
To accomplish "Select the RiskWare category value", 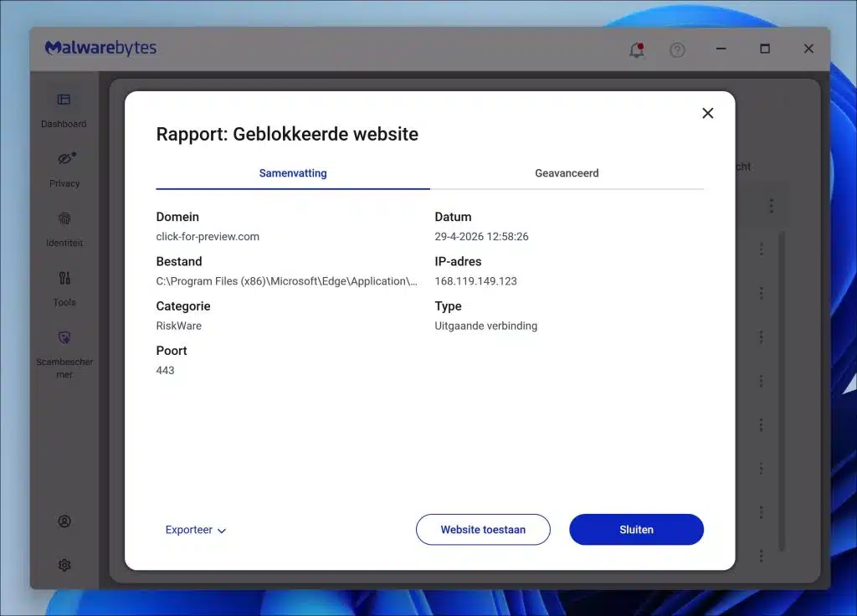I will [x=179, y=326].
